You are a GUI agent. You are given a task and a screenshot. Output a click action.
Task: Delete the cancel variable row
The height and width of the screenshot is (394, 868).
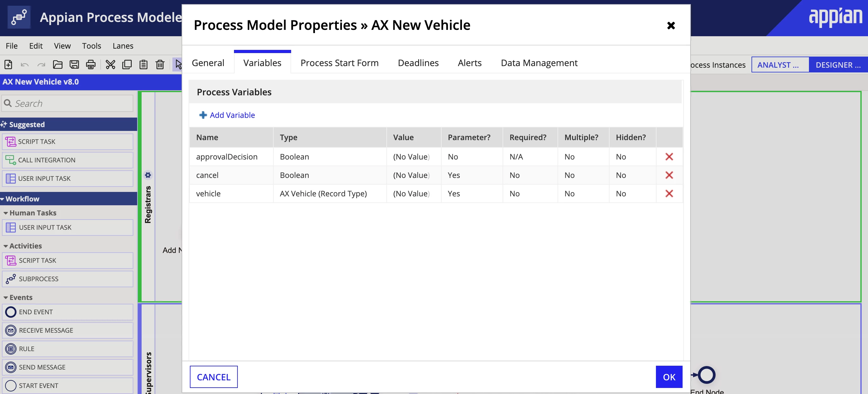point(669,175)
